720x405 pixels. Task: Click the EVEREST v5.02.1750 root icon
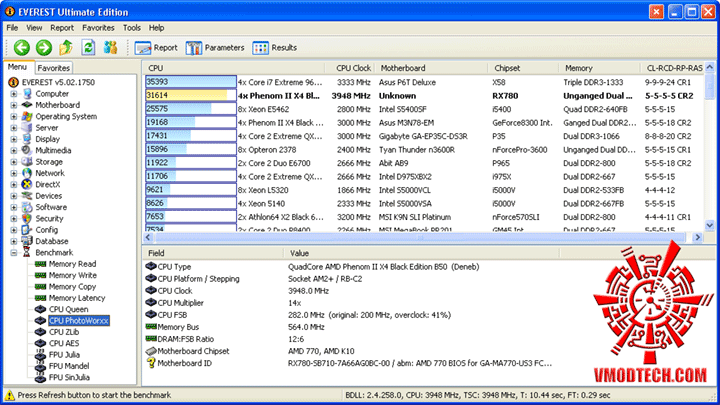13,82
